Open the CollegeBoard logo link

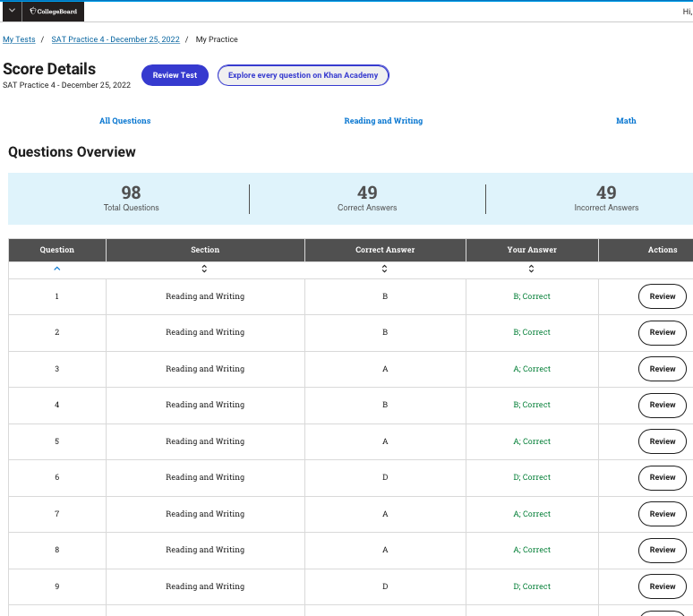click(53, 11)
